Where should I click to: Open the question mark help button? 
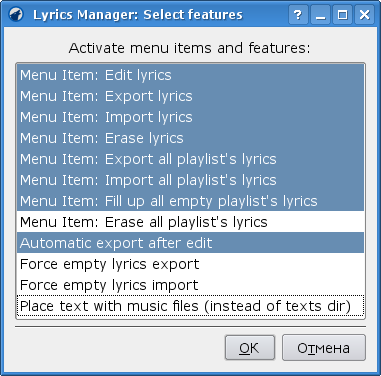298,14
